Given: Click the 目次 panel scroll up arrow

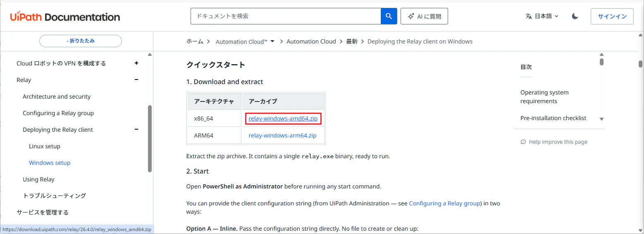Looking at the screenshot, I should click(602, 55).
